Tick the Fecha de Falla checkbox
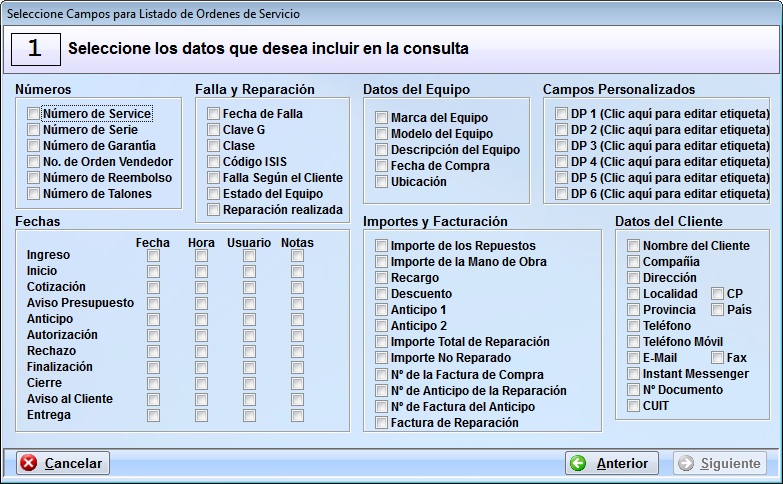Screen dimensions: 783x484 pyautogui.click(x=214, y=114)
